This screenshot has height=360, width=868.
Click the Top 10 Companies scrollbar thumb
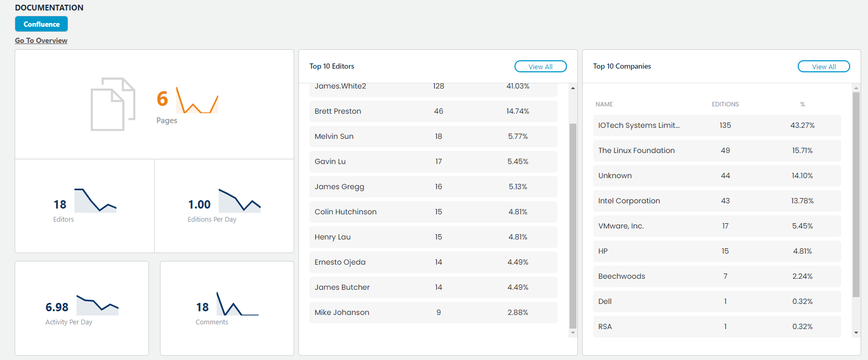pyautogui.click(x=856, y=194)
